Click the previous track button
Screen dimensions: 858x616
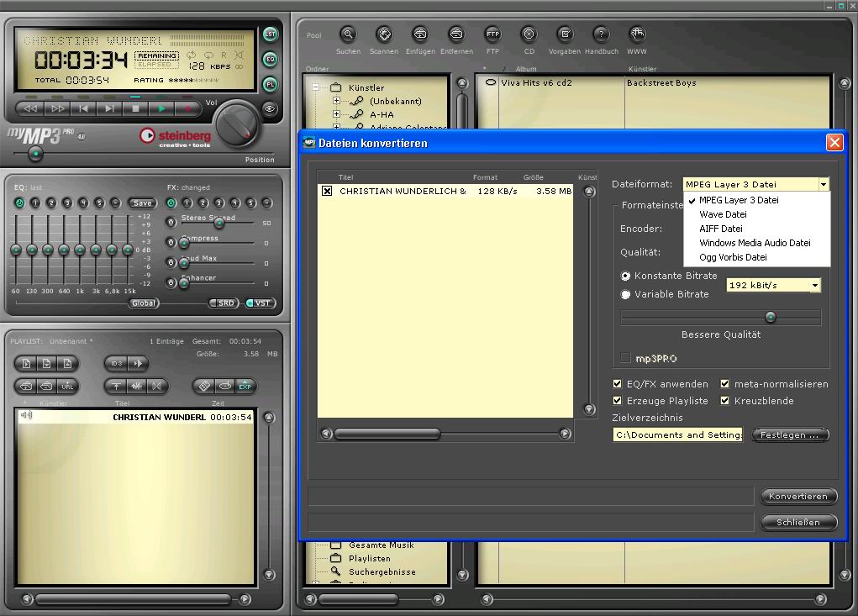83,109
